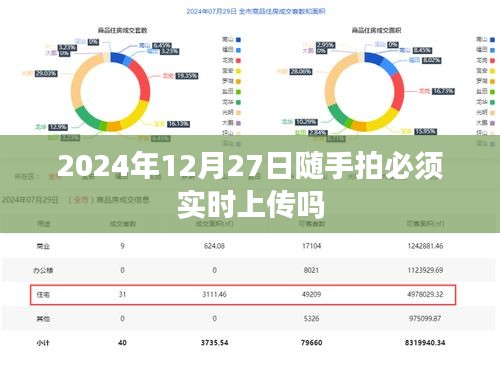Toggle 大鹏 legend in 成交套数 chart

pos(231,123)
